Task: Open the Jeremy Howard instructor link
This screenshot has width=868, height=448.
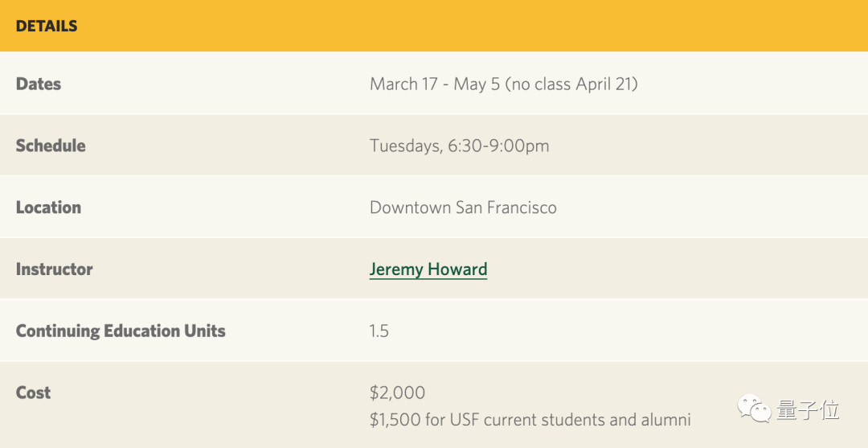Action: pyautogui.click(x=428, y=269)
